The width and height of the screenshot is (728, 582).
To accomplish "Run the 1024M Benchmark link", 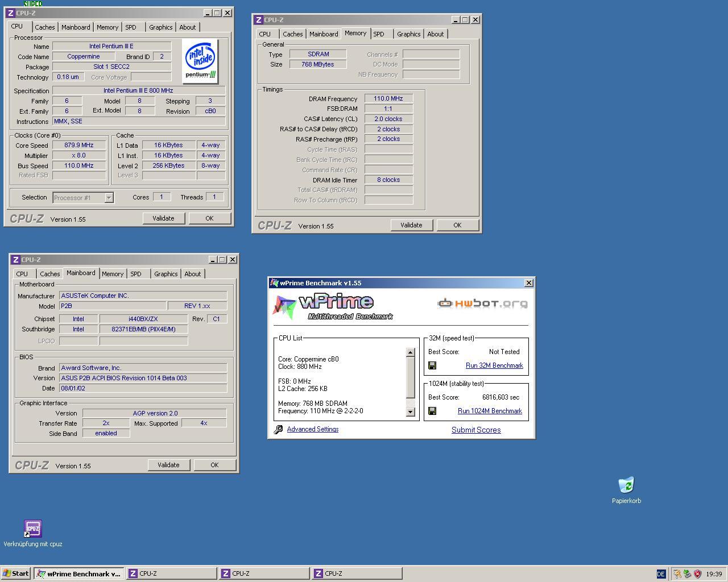I will 490,411.
